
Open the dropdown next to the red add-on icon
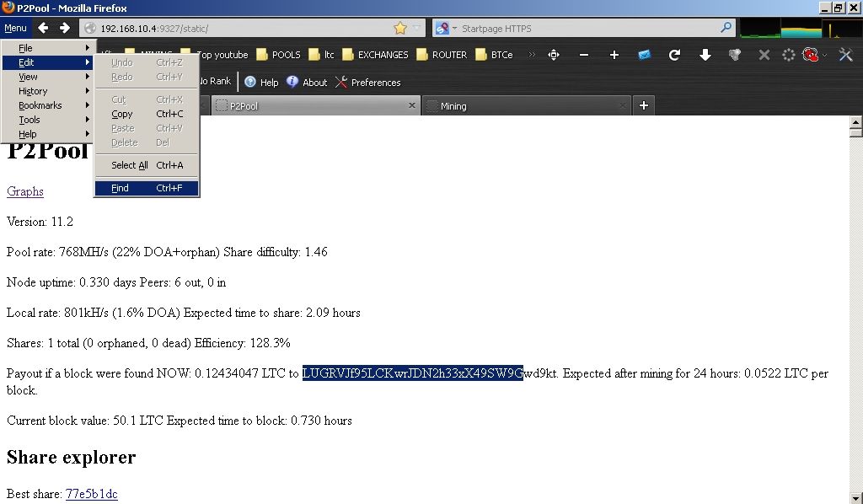click(x=824, y=55)
